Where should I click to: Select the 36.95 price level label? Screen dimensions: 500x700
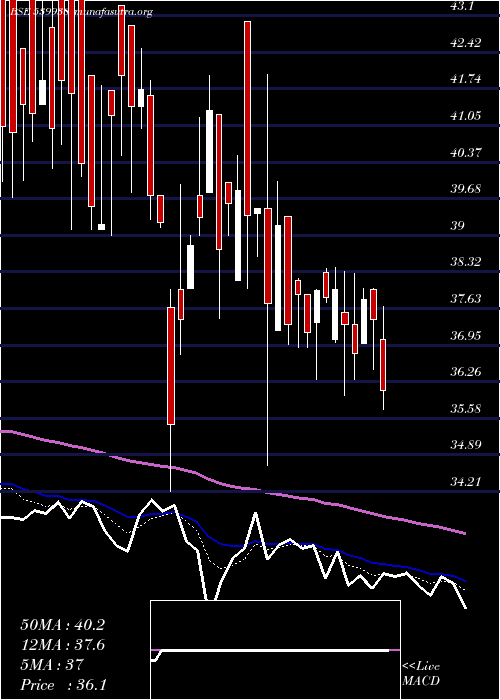pyautogui.click(x=466, y=335)
